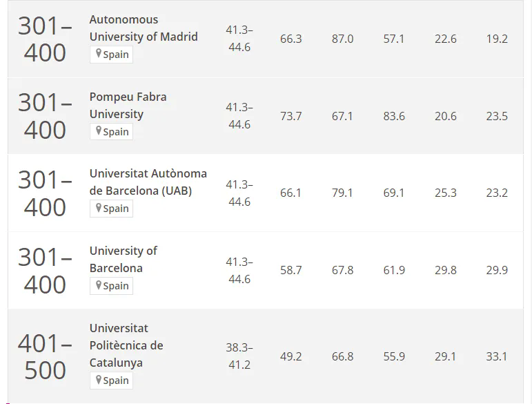
Task: Open Autonomous University of Madrid link
Action: coord(144,28)
